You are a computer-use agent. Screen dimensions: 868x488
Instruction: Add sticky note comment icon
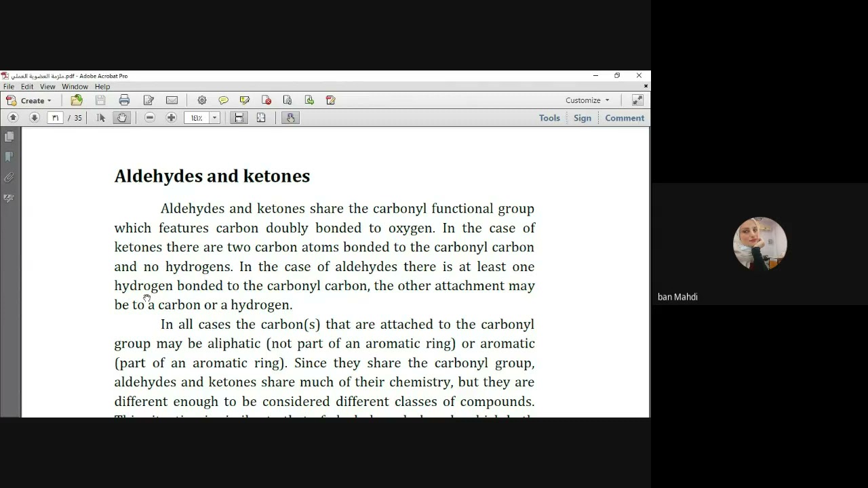[223, 100]
